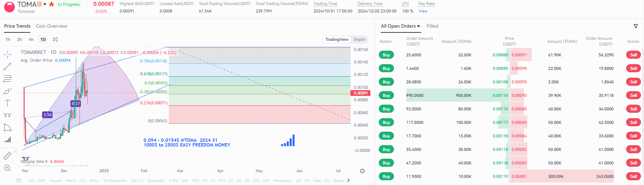Open the Fee Rate View link
The height and width of the screenshot is (185, 644).
(423, 11)
